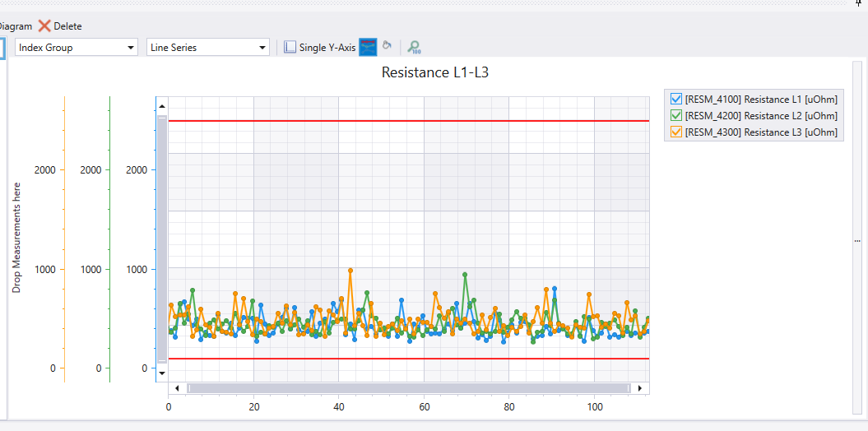Click the Resistance L1-L3 chart title
The image size is (868, 431).
click(x=435, y=72)
